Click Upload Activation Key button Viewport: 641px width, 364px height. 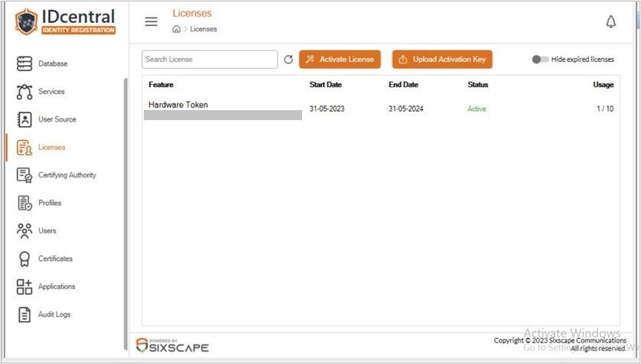442,60
